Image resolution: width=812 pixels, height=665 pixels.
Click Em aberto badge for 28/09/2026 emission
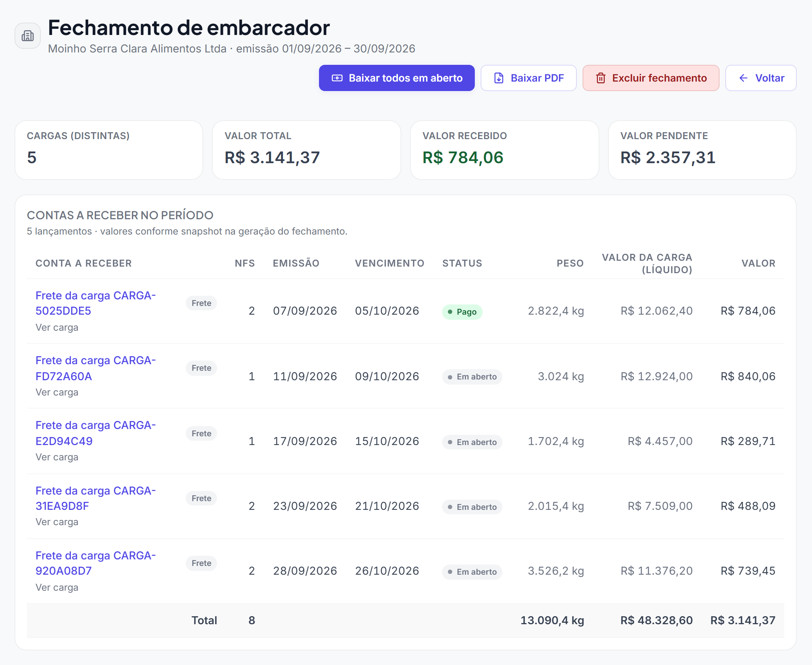click(x=472, y=571)
